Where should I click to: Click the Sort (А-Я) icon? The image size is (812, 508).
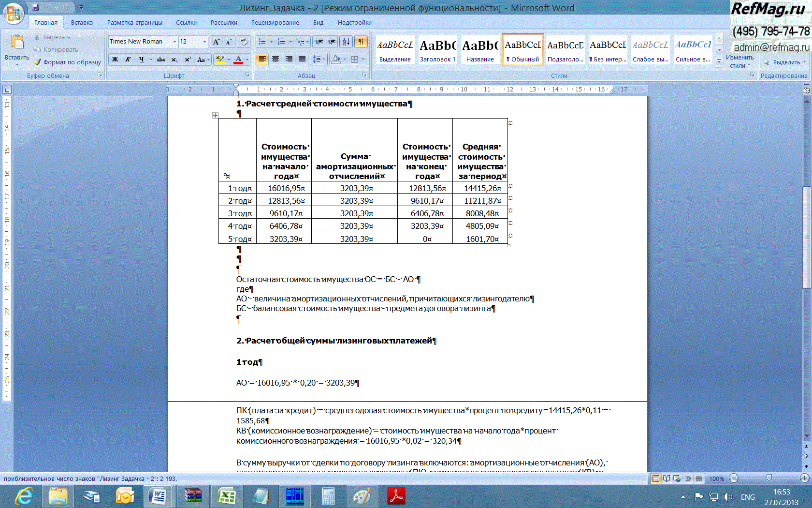346,42
